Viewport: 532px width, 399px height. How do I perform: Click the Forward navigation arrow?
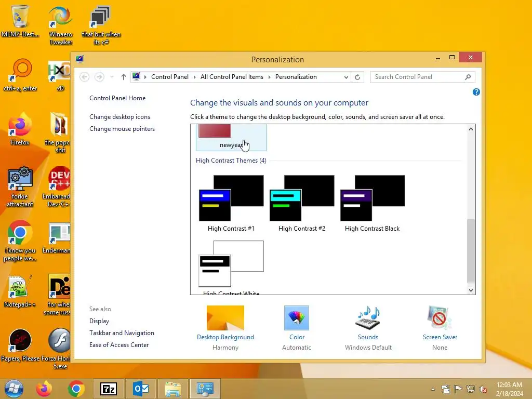[x=99, y=77]
